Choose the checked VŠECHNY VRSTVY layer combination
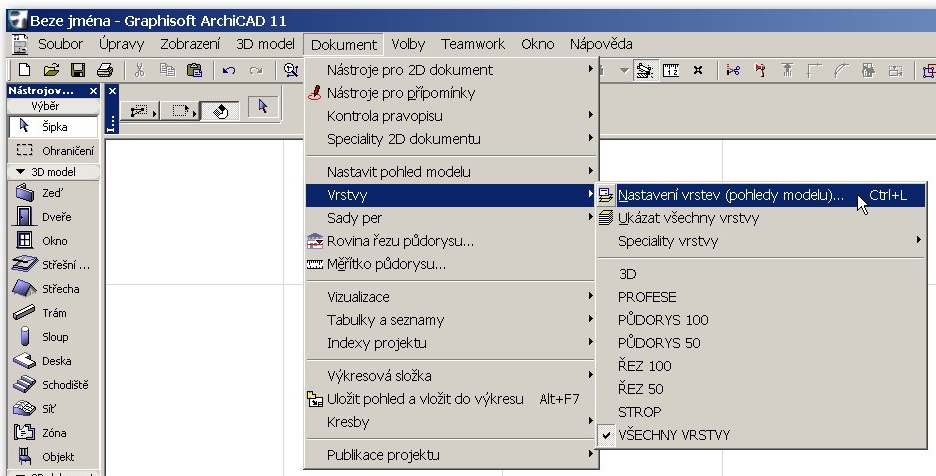The height and width of the screenshot is (476, 936). (x=761, y=435)
